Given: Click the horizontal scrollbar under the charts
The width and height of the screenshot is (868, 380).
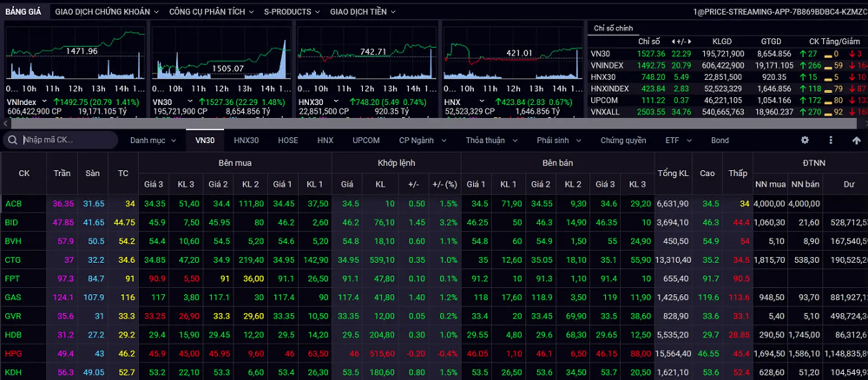Looking at the screenshot, I should [x=434, y=123].
